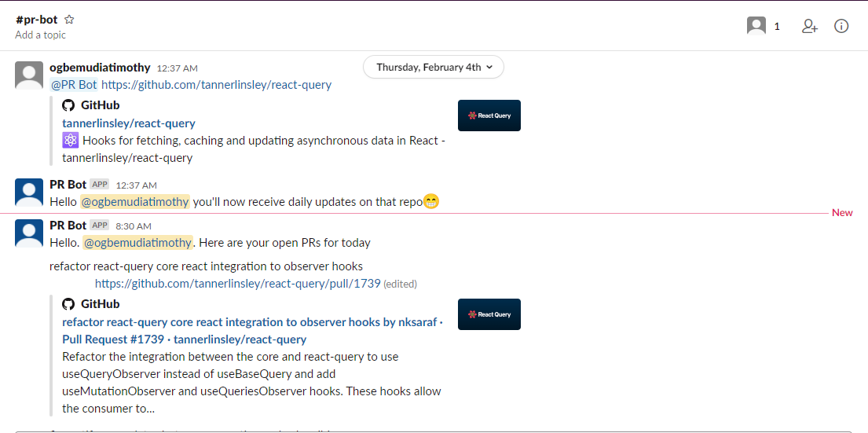Click the @PR Bot mention
The image size is (868, 433).
pyautogui.click(x=74, y=85)
